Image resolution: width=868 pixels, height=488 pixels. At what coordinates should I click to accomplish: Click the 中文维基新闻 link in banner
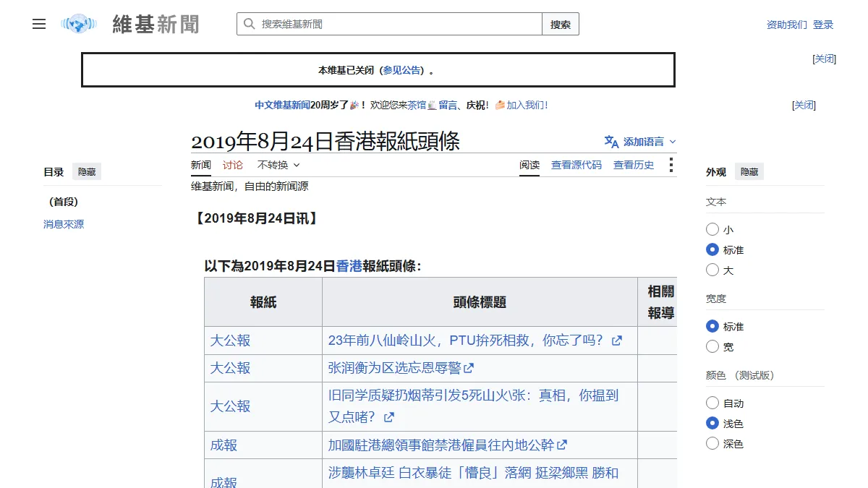click(282, 105)
